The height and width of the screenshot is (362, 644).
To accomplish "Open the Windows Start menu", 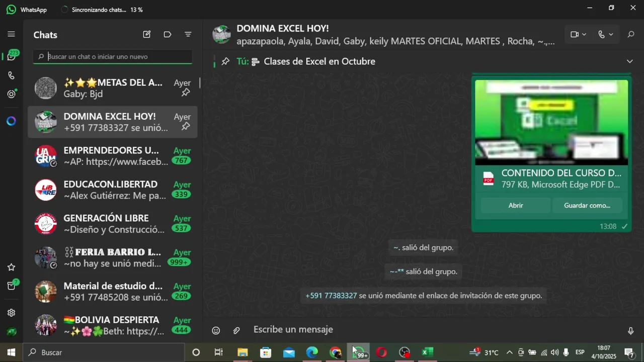I will [11, 352].
